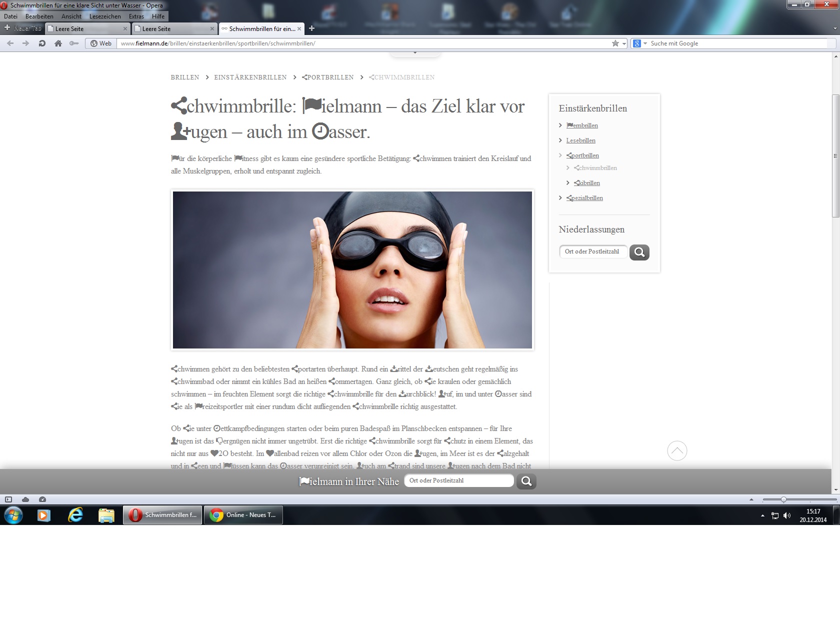This screenshot has height=631, width=840.
Task: Open the Datei menu
Action: point(10,16)
